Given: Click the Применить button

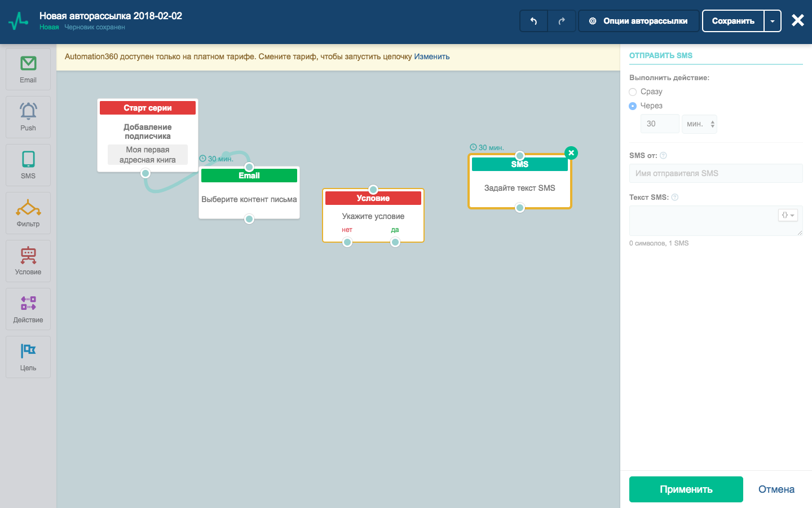Looking at the screenshot, I should tap(686, 489).
